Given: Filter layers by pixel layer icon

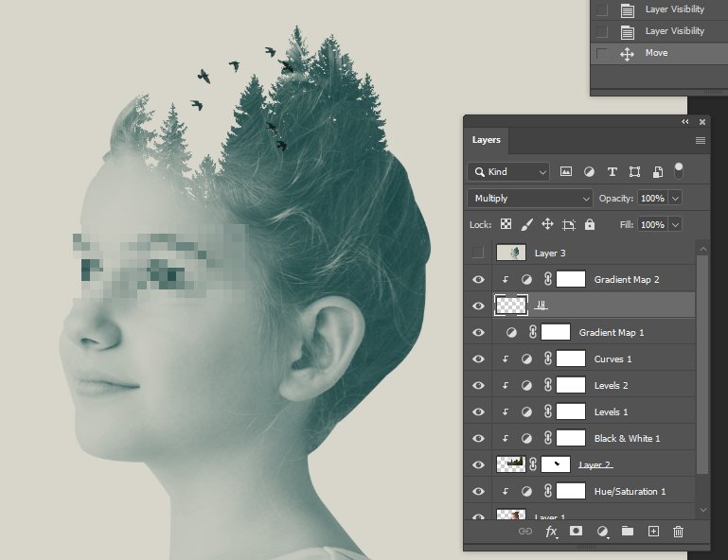Looking at the screenshot, I should click(x=565, y=171).
